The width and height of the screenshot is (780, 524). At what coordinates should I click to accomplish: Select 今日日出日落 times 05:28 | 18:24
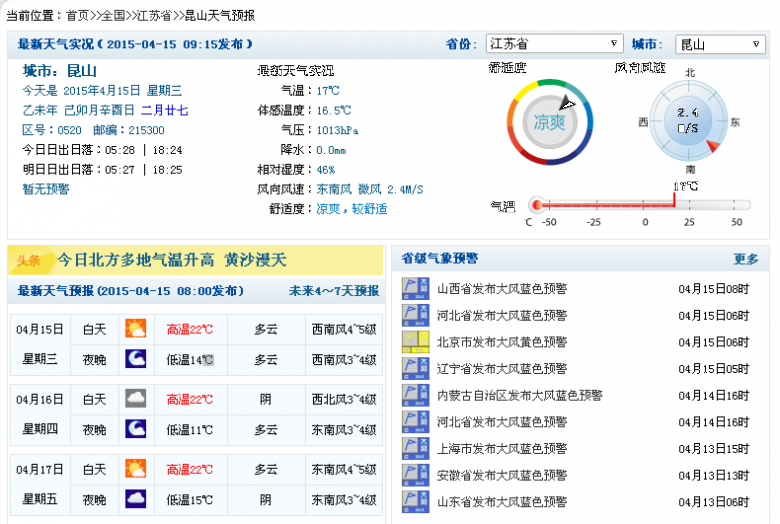[144, 150]
